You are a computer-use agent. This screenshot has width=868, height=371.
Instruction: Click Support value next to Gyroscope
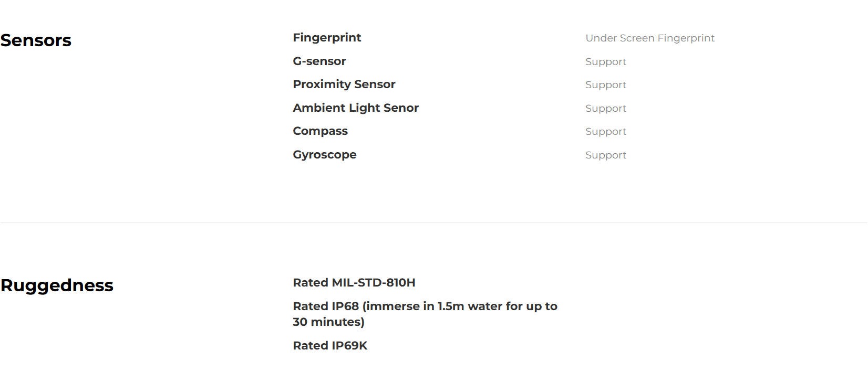pos(606,155)
